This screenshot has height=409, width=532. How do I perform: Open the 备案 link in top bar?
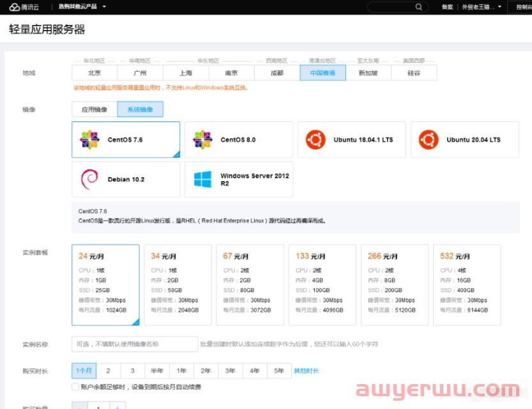point(447,7)
